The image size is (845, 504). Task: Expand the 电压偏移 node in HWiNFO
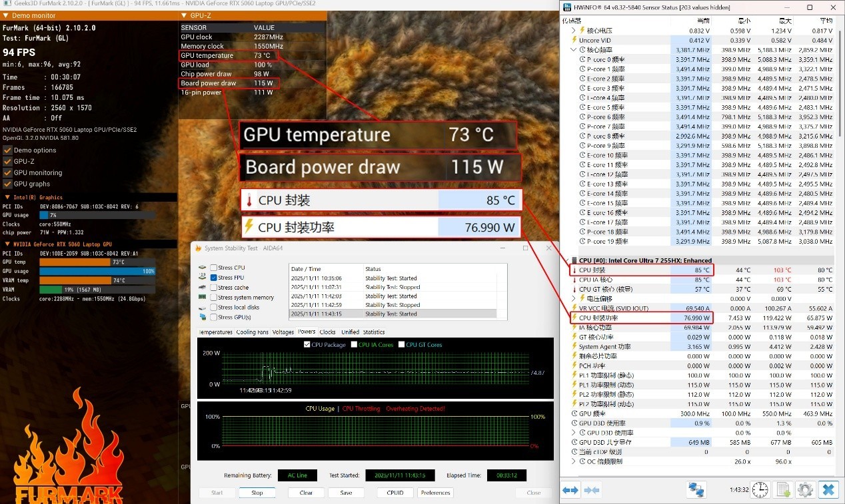pos(573,298)
